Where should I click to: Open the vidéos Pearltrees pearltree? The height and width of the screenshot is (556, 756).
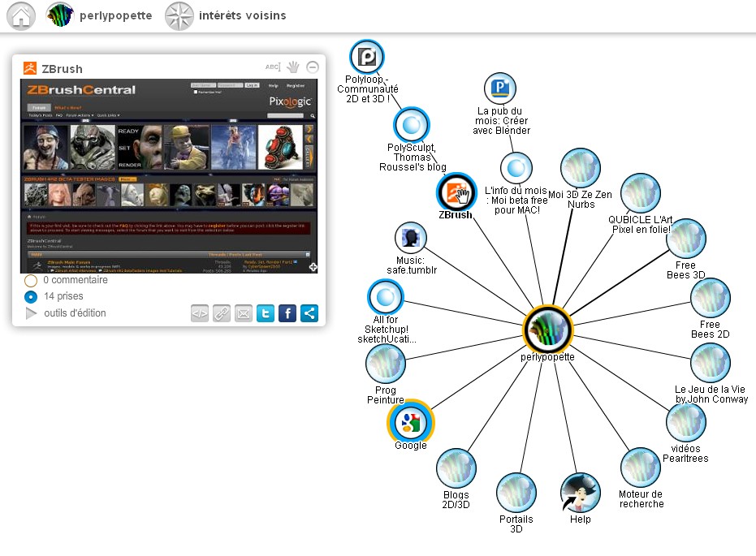pos(685,422)
